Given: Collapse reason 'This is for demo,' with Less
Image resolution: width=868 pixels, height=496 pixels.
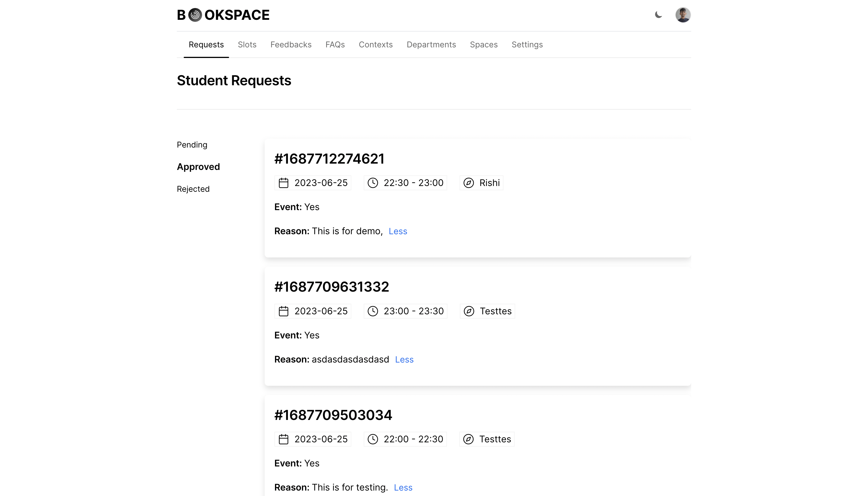Looking at the screenshot, I should (x=398, y=231).
